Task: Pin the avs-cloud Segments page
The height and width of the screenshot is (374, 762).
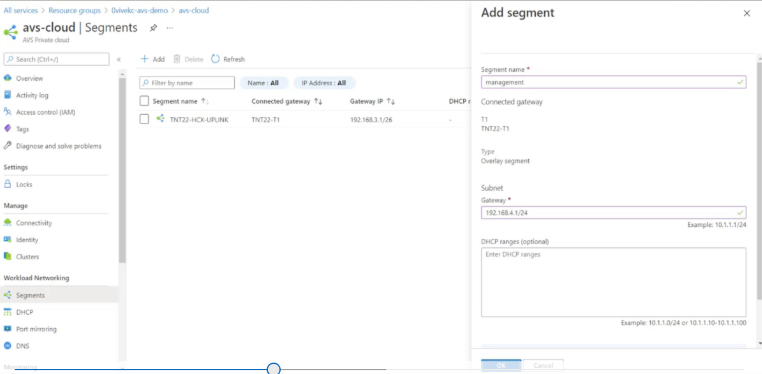Action: click(x=153, y=28)
